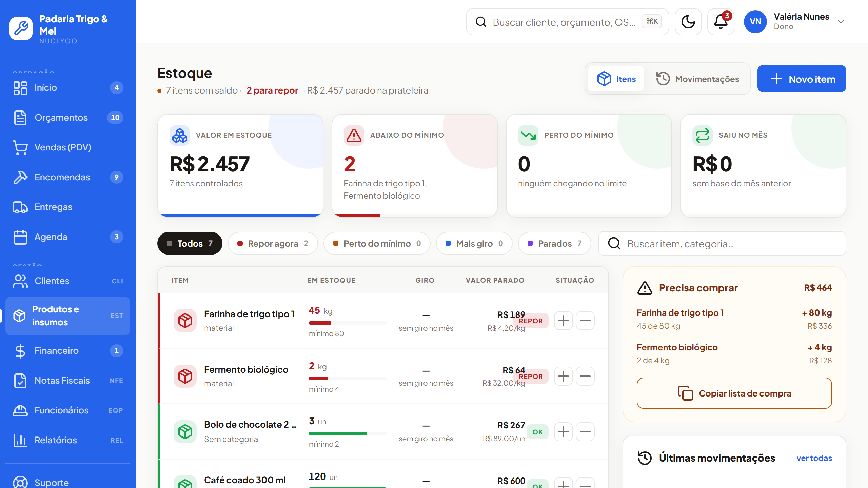
Task: Remove stock from Farinha de trigo minus button
Action: [x=585, y=321]
